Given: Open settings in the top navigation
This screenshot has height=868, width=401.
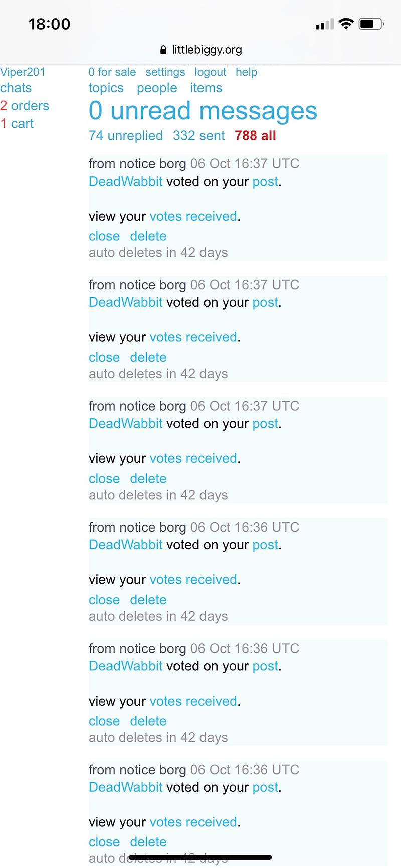Looking at the screenshot, I should click(x=165, y=72).
